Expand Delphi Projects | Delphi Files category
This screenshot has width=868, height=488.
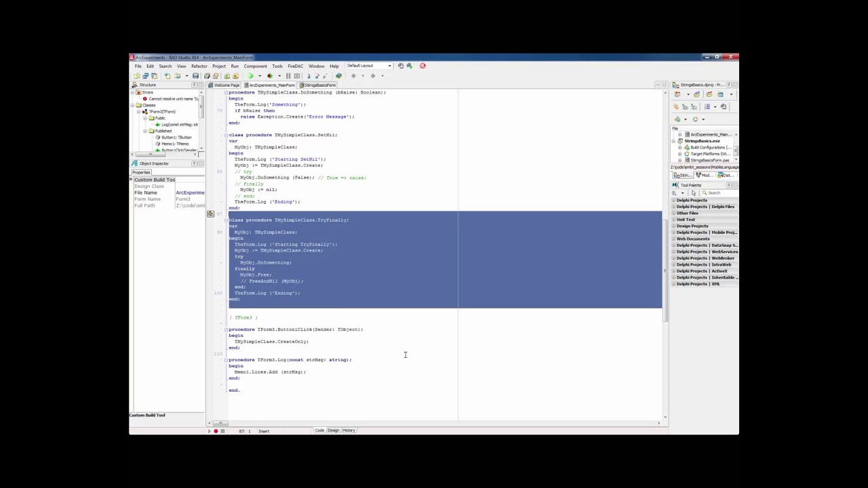673,207
